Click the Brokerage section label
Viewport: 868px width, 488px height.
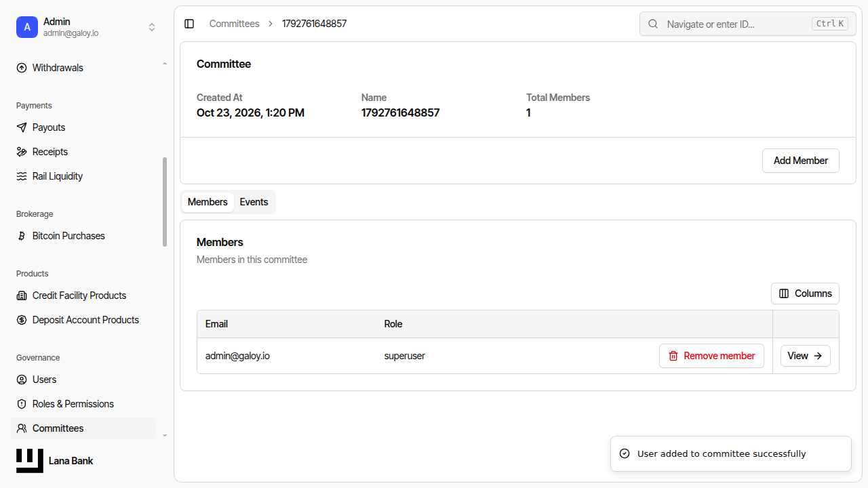pyautogui.click(x=35, y=214)
